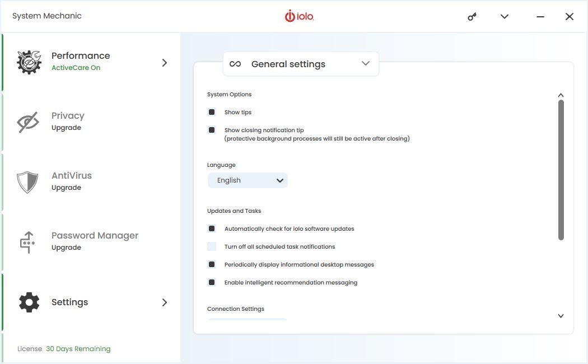Select the Privacy crossed-eye icon
588x364 pixels.
pos(28,122)
